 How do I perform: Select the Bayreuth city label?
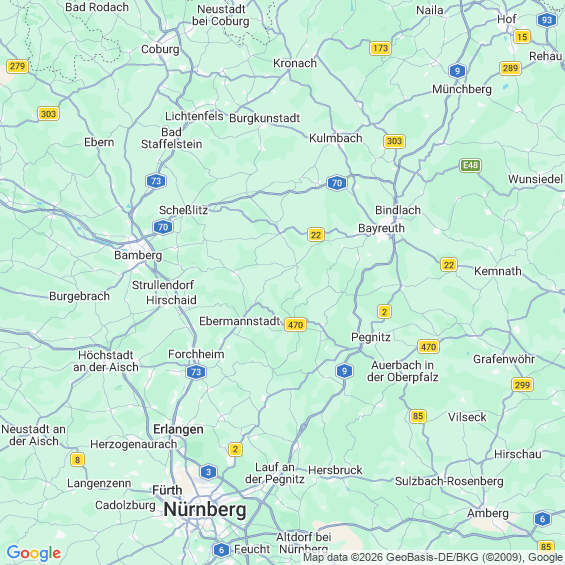click(381, 228)
